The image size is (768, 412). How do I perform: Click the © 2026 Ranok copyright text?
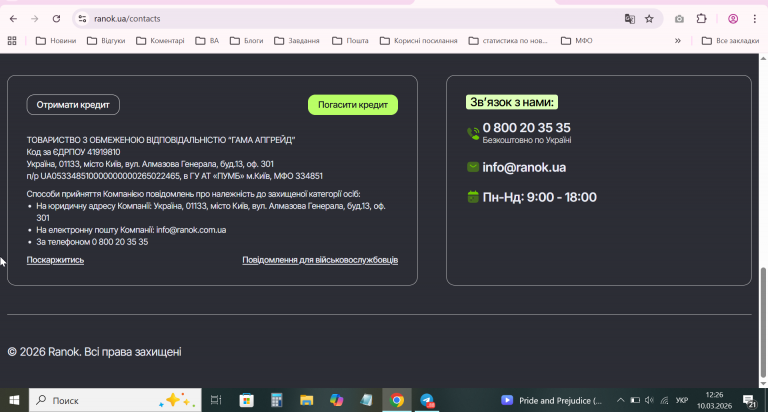click(95, 352)
